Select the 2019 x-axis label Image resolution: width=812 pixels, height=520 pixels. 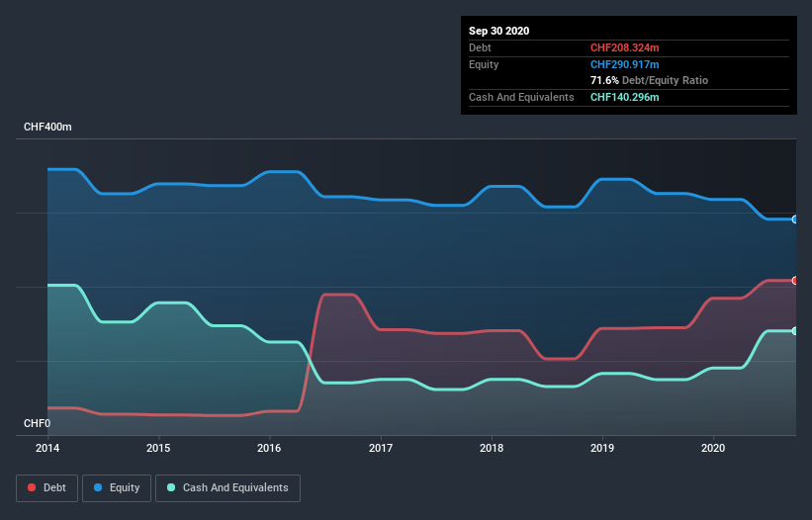(602, 448)
